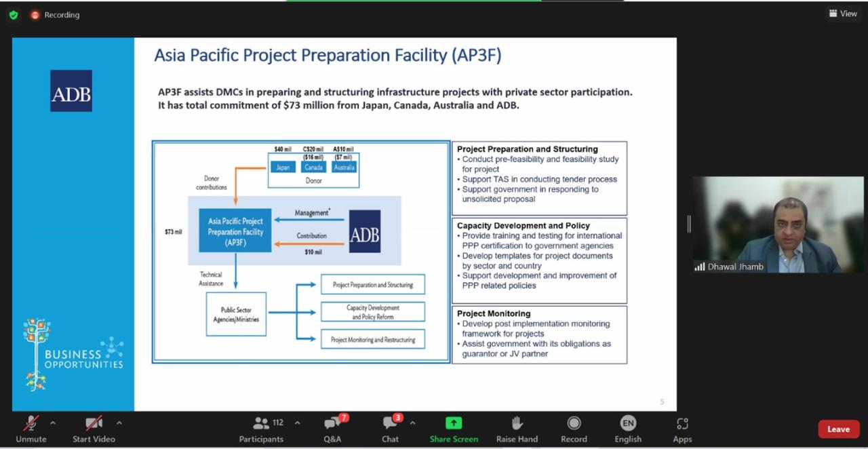Viewport: 868px width, 449px height.
Task: Raise Hand in the meeting
Action: [517, 429]
